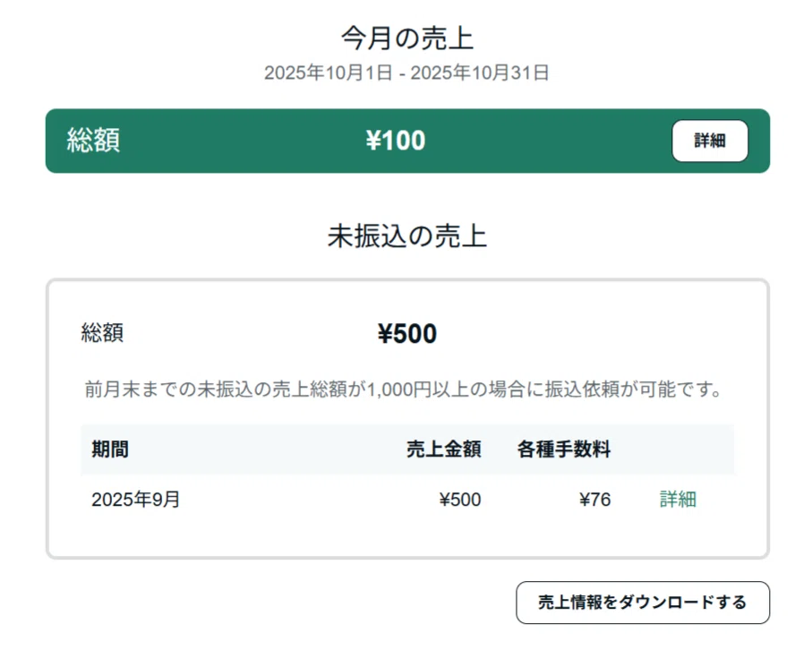Click the 売上金額 column header
The height and width of the screenshot is (650, 812).
tap(444, 449)
